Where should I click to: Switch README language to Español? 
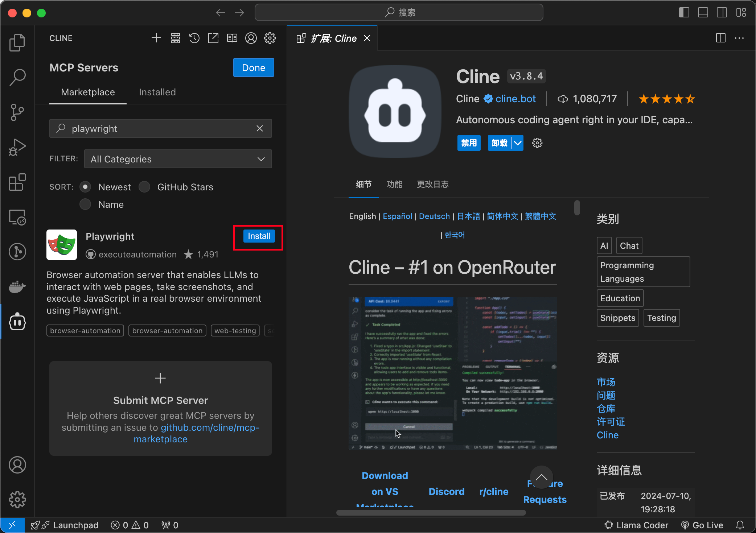click(x=398, y=216)
